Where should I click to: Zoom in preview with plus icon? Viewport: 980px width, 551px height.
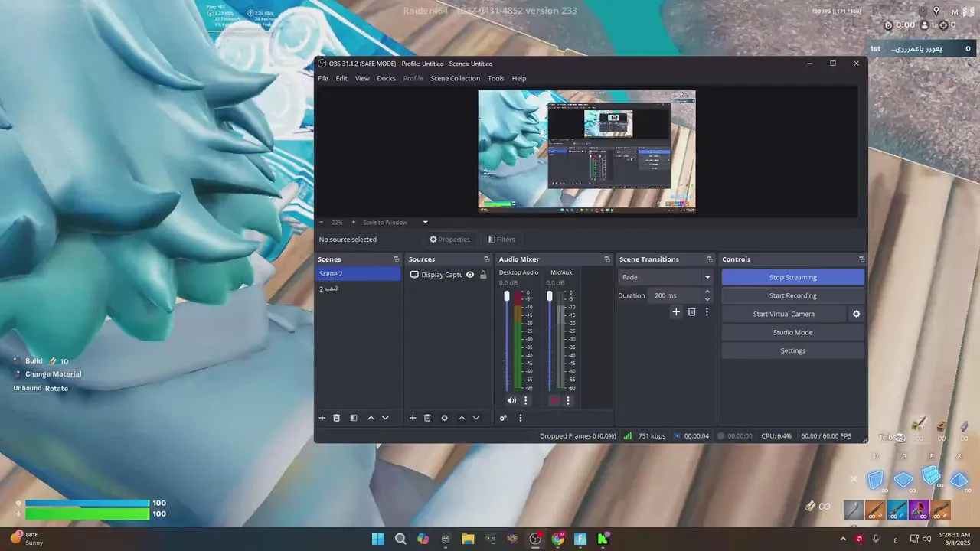(353, 223)
